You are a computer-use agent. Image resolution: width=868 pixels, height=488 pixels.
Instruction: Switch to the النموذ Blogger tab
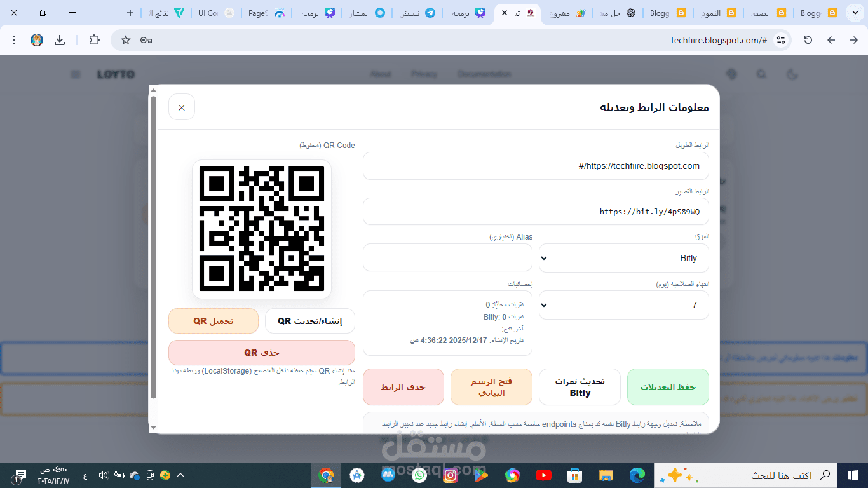tap(718, 13)
